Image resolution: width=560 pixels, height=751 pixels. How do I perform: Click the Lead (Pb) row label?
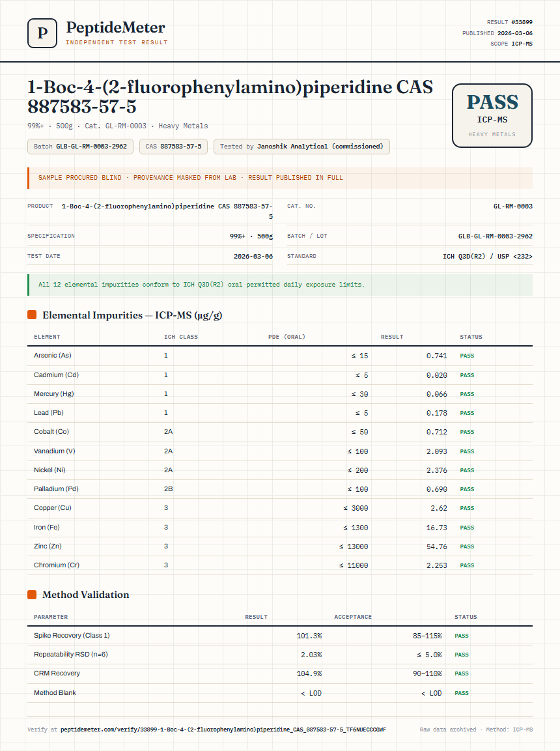tap(48, 413)
